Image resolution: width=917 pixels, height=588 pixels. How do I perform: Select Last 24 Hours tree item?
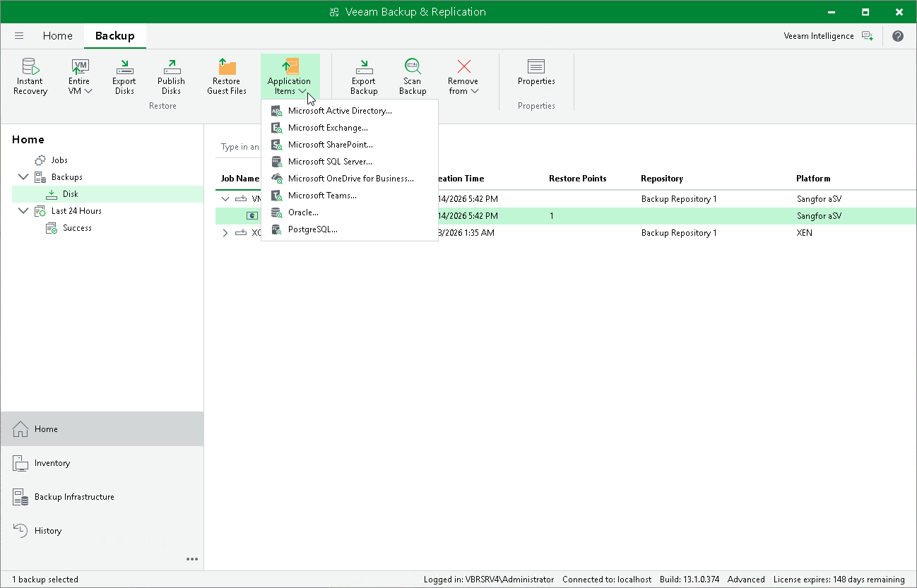(76, 211)
